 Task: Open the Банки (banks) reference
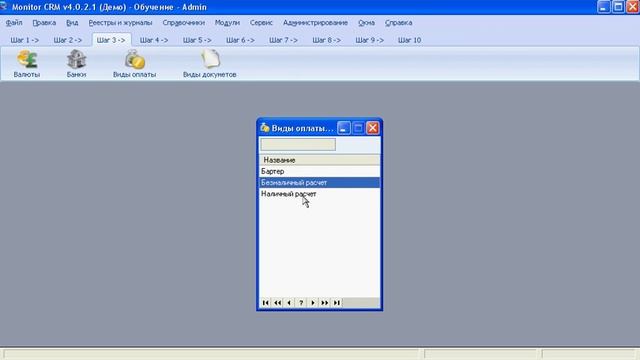point(76,64)
